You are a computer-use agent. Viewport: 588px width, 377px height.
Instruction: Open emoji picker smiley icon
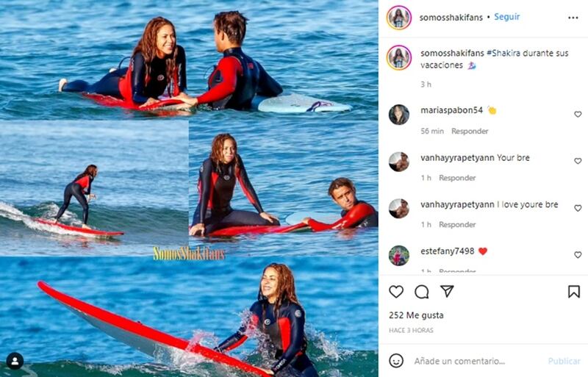click(396, 361)
